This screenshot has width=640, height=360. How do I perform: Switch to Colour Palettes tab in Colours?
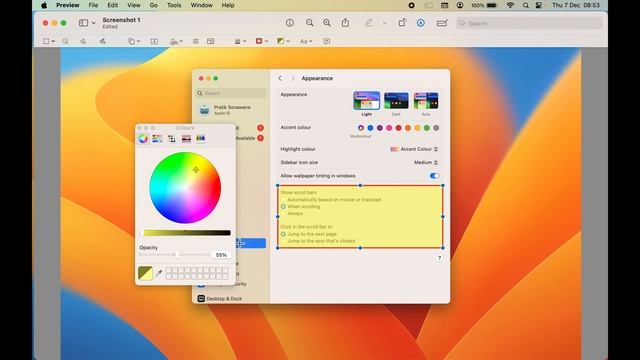172,139
